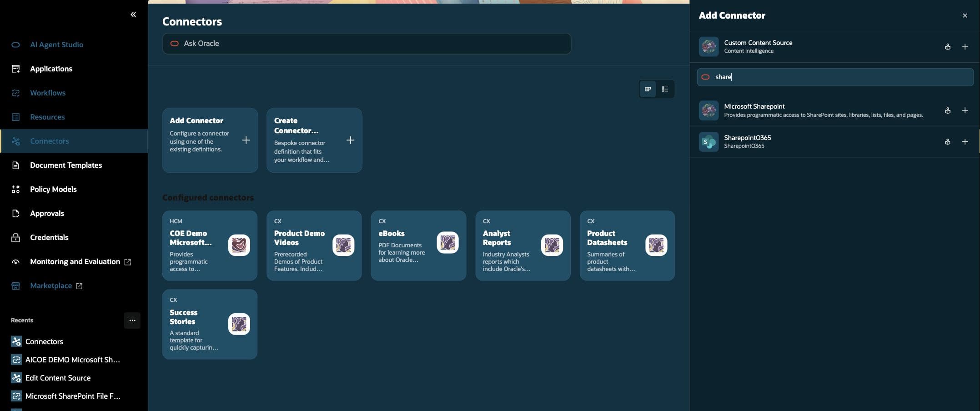Add the Microsoft Sharepoint connector
Image resolution: width=980 pixels, height=411 pixels.
(x=965, y=110)
